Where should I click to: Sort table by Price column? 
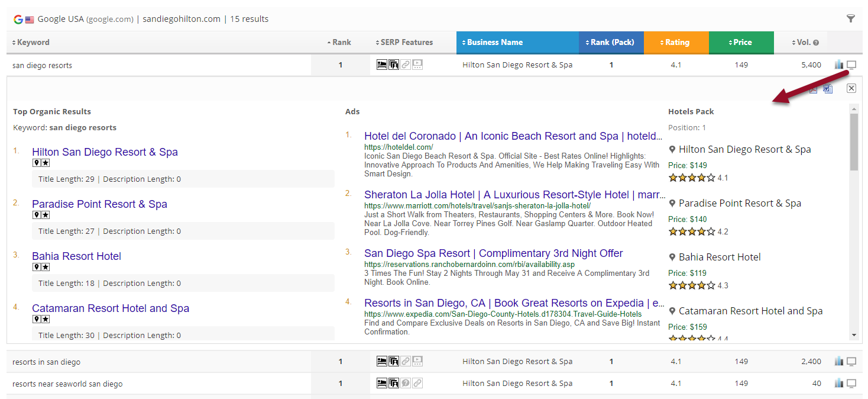[x=742, y=43]
